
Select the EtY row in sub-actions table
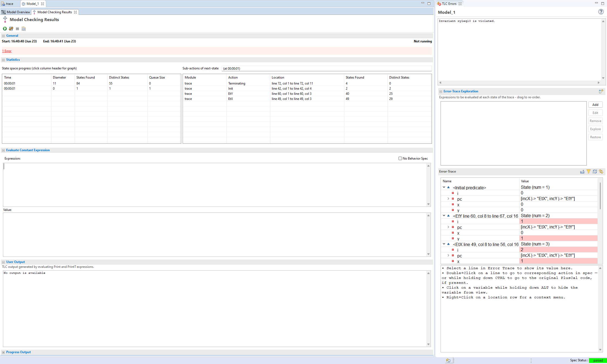tap(307, 94)
